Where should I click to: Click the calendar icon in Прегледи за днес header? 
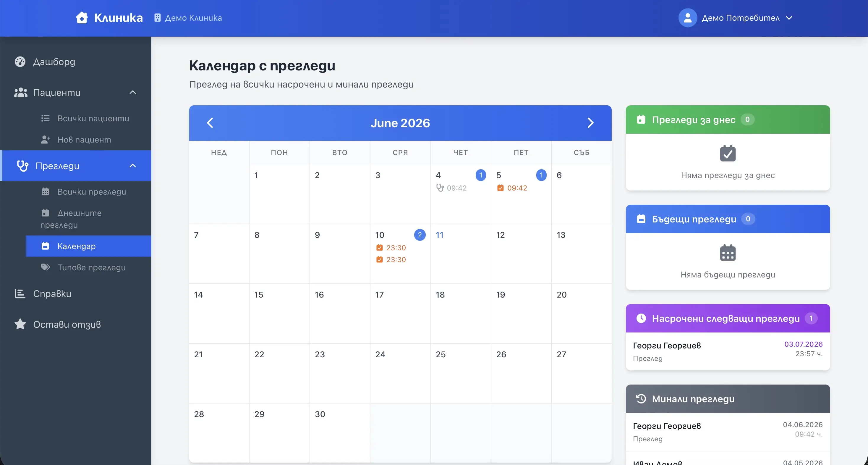(x=641, y=120)
